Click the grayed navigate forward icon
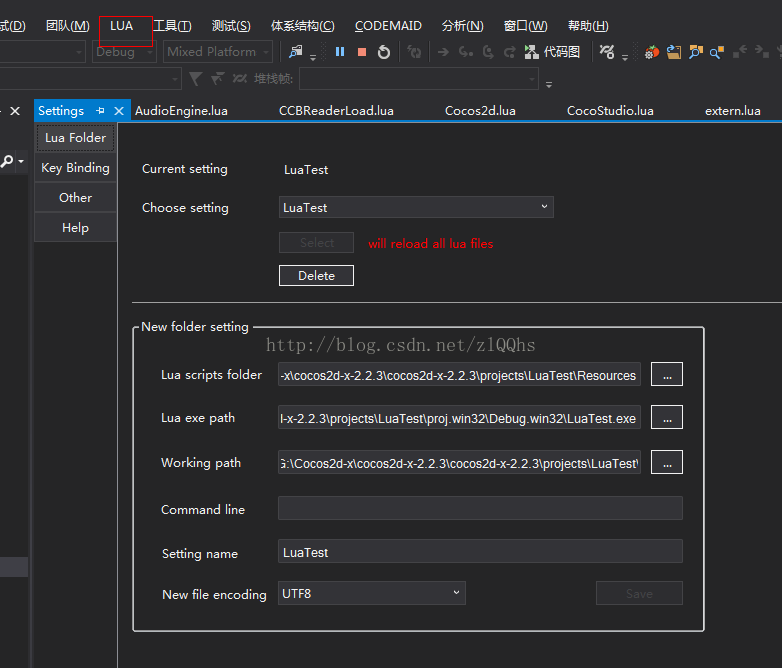This screenshot has width=782, height=668. tap(762, 51)
